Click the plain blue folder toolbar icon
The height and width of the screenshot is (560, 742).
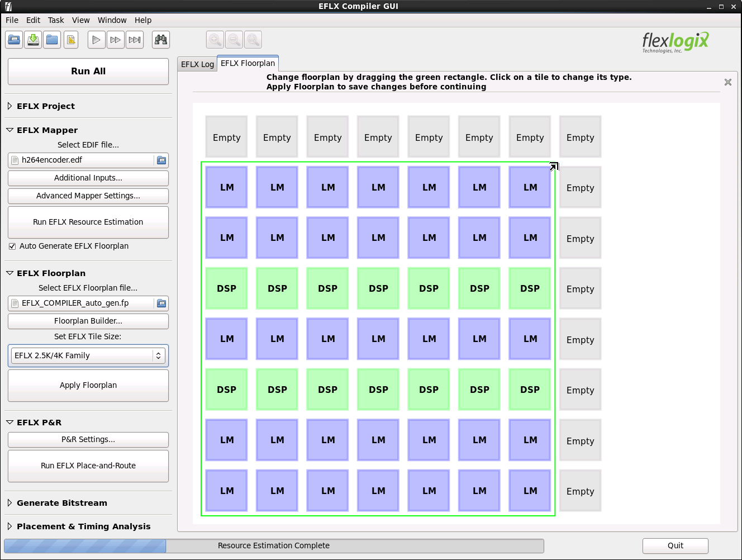point(53,40)
